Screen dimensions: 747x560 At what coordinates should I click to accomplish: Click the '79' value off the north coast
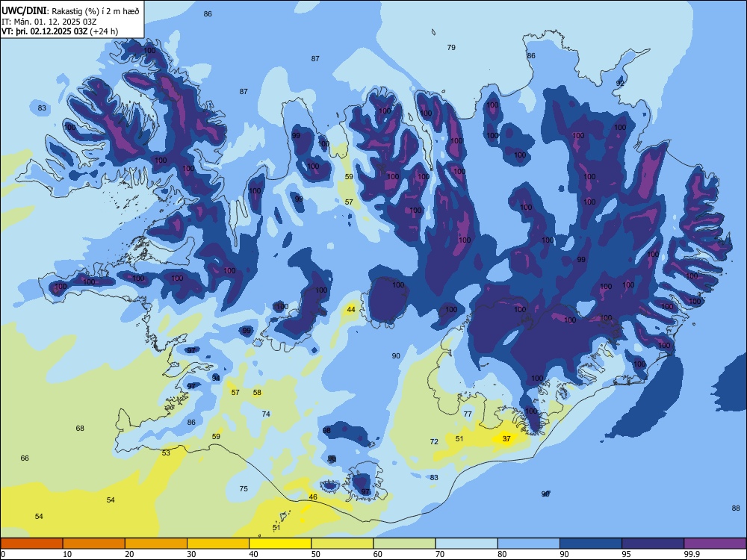click(x=451, y=47)
